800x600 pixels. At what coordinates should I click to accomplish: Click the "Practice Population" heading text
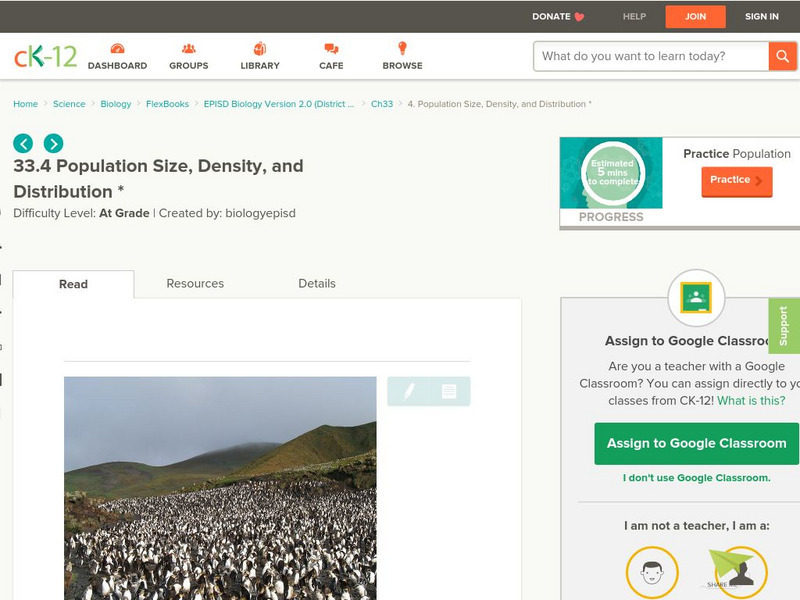coord(737,154)
